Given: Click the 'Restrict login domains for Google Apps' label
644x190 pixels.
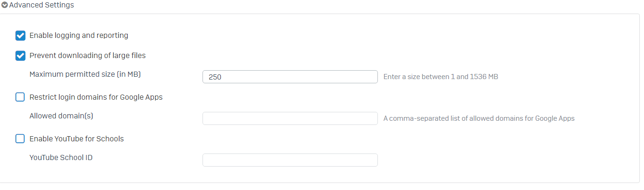Looking at the screenshot, I should click(96, 97).
